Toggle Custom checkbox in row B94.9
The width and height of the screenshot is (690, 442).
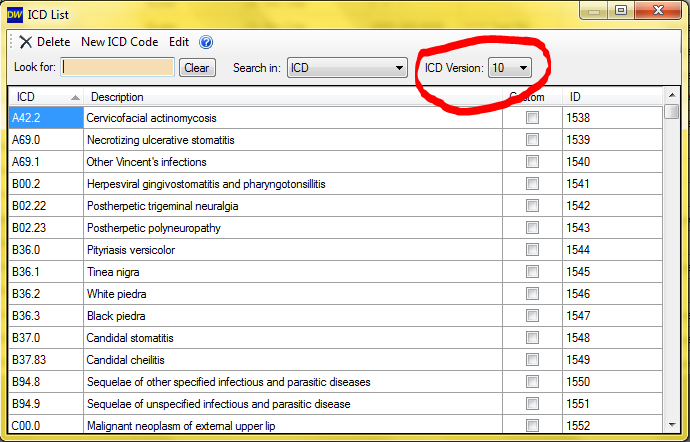tap(532, 404)
